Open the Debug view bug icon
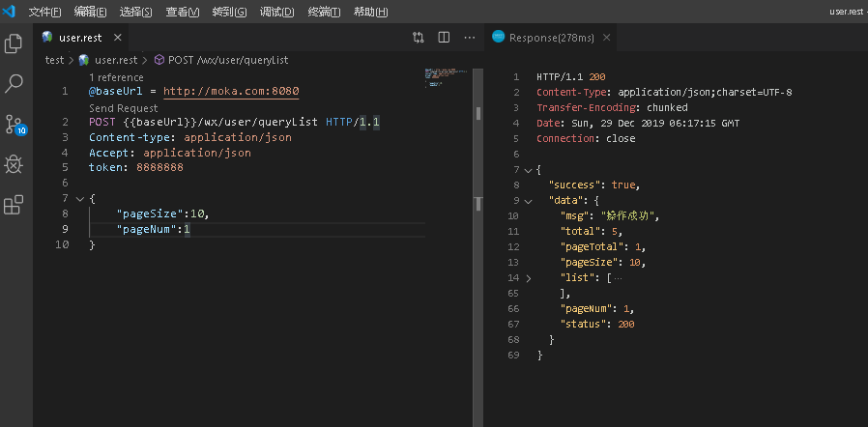Image resolution: width=868 pixels, height=427 pixels. click(x=14, y=164)
